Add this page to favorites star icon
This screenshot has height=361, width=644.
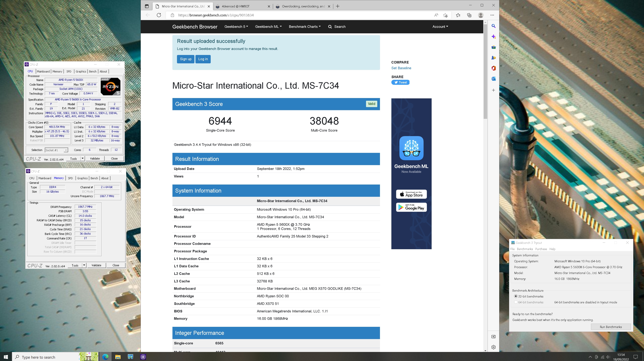445,15
